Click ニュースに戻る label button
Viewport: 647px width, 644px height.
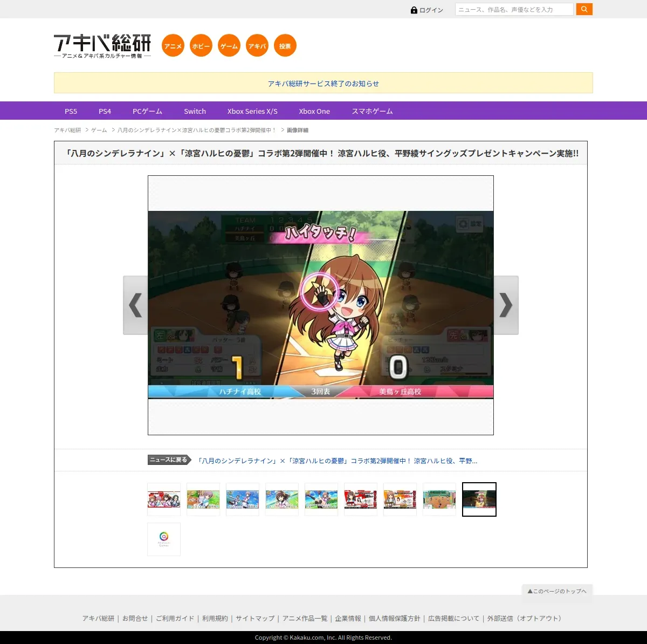pos(169,460)
